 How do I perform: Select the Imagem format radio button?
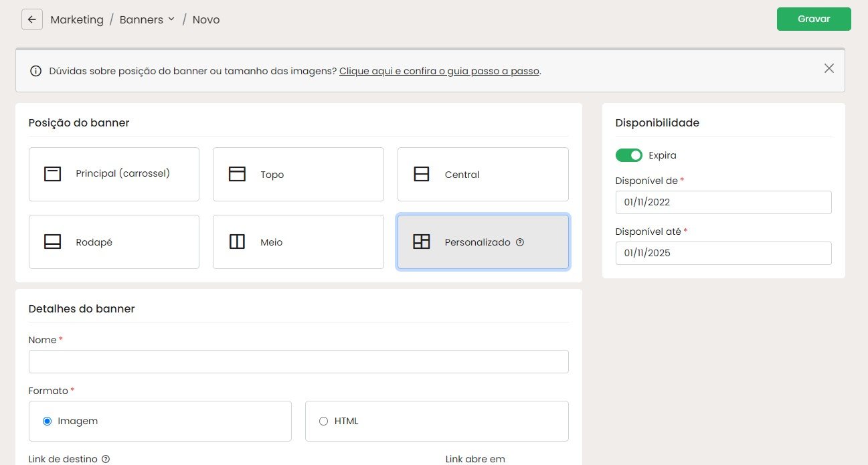click(47, 421)
